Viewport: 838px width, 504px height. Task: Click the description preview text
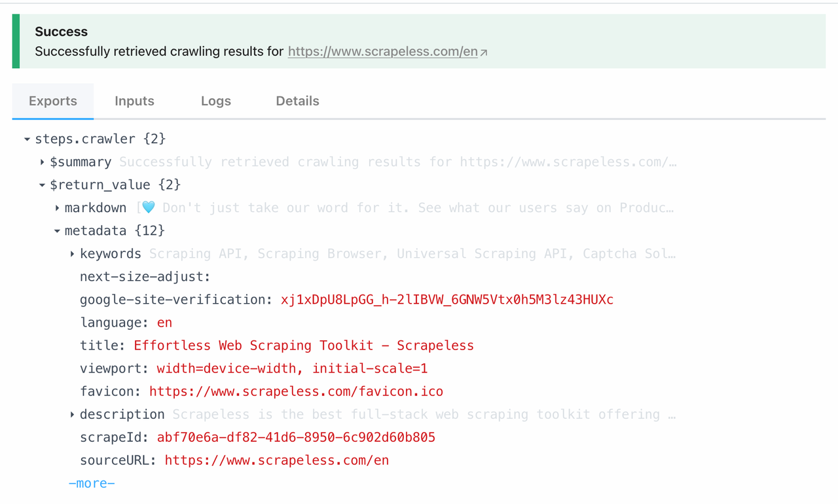coord(424,414)
